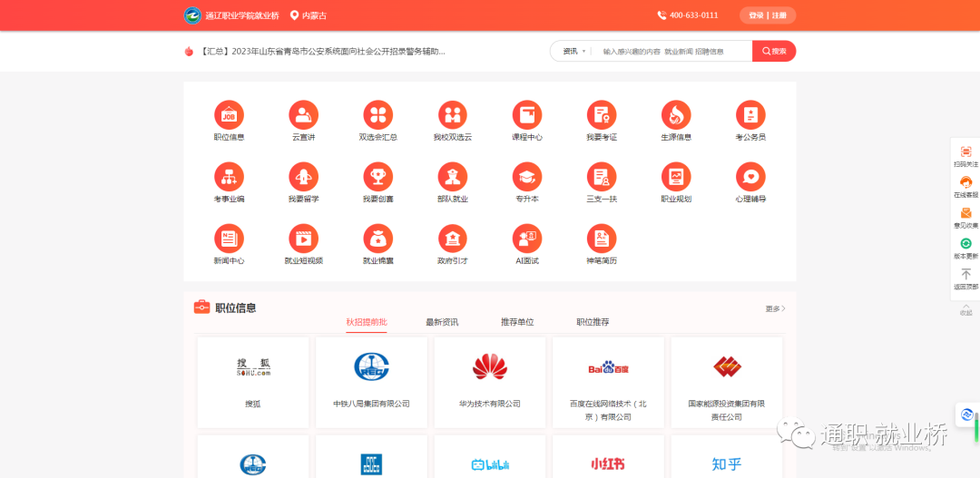The height and width of the screenshot is (478, 980).
Task: Open the 资讯 search type dropdown
Action: 573,51
